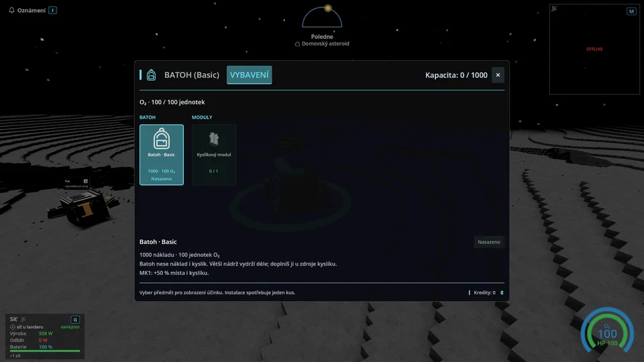The width and height of the screenshot is (644, 362).
Task: Click the Odběr 0 W value
Action: coord(43,341)
